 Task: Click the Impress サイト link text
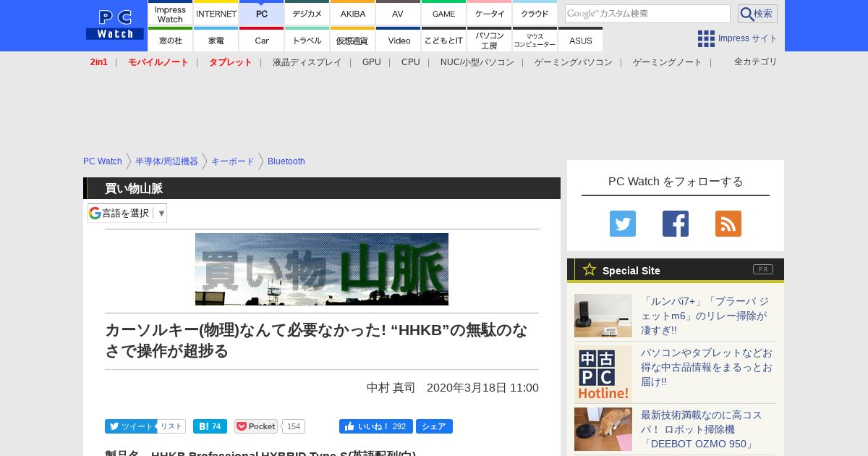pyautogui.click(x=748, y=38)
